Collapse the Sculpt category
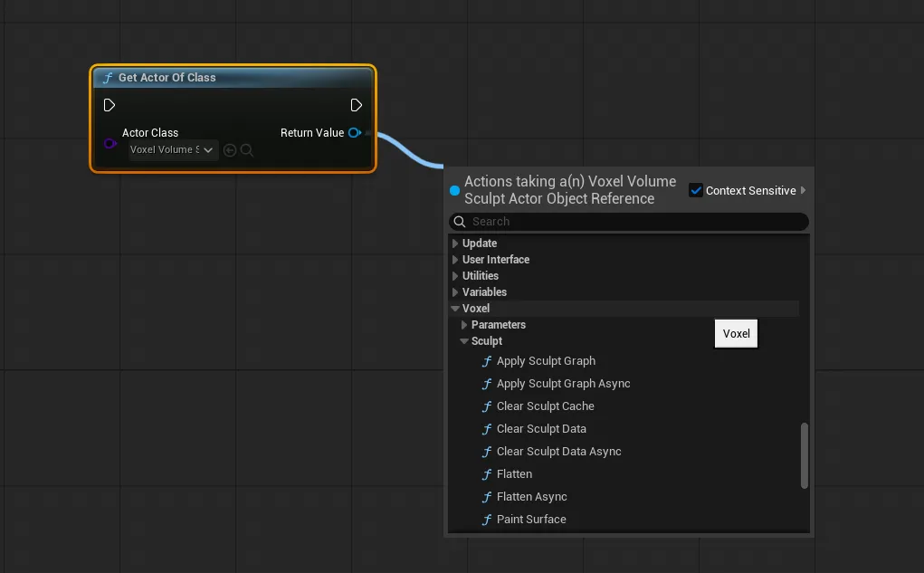 point(464,341)
